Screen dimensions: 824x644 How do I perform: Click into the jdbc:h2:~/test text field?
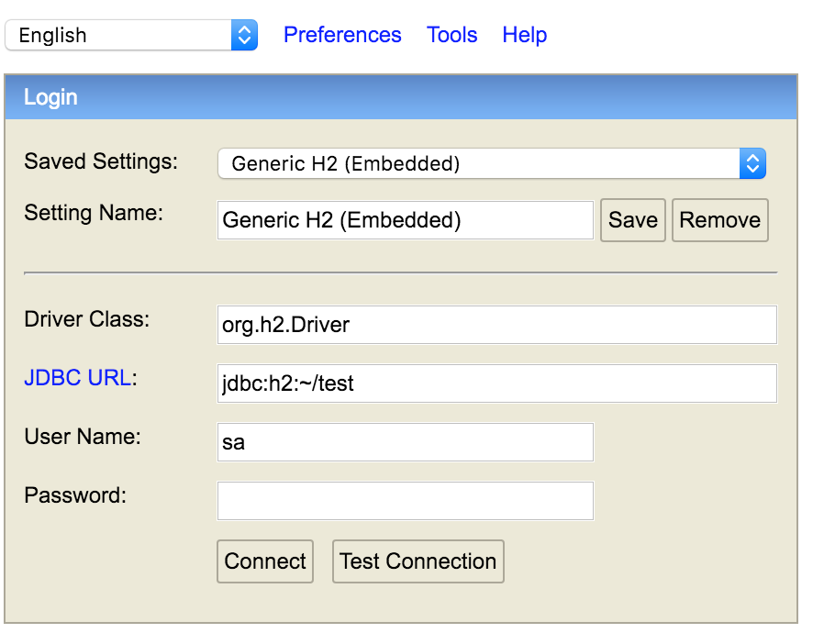pyautogui.click(x=496, y=383)
